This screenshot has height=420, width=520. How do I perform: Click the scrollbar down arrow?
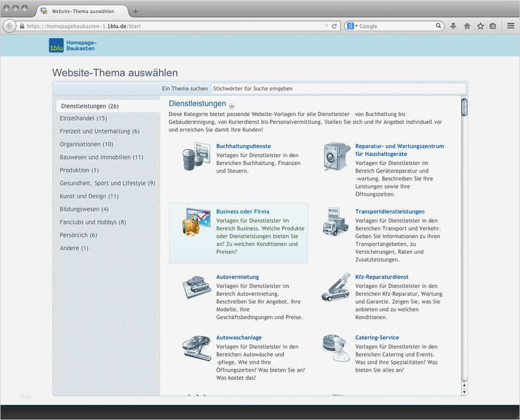click(464, 392)
